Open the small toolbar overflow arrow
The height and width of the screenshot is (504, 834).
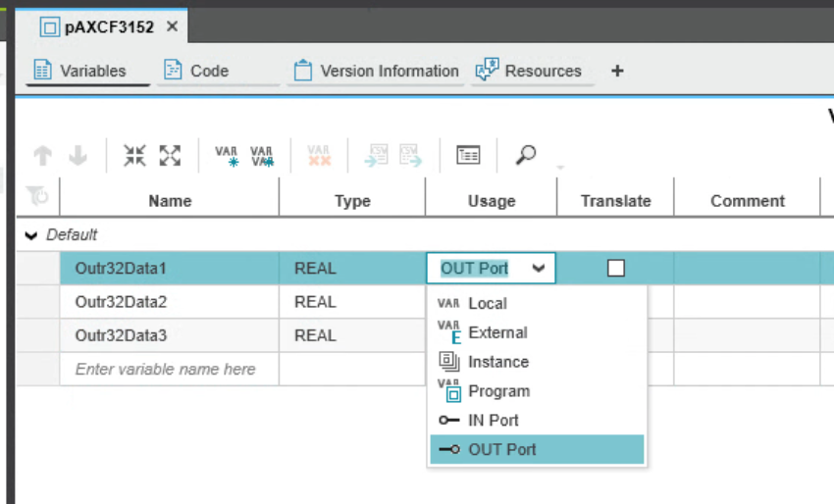(x=560, y=168)
